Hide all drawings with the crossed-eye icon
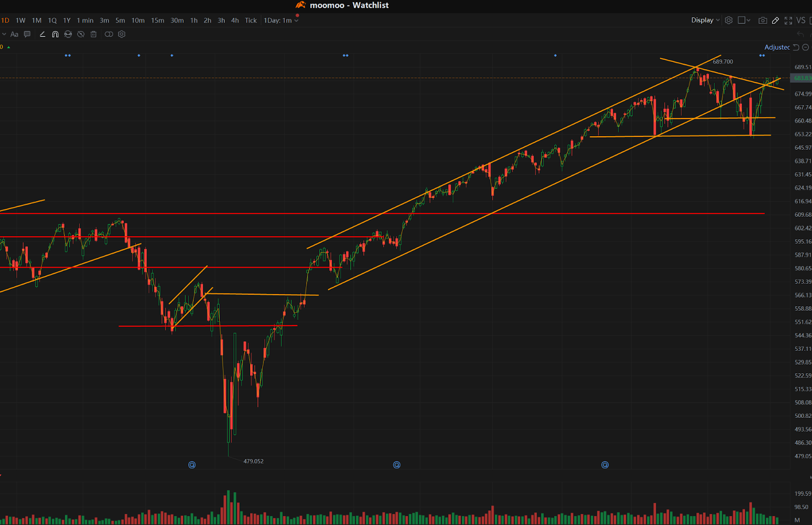This screenshot has width=812, height=525. [81, 35]
